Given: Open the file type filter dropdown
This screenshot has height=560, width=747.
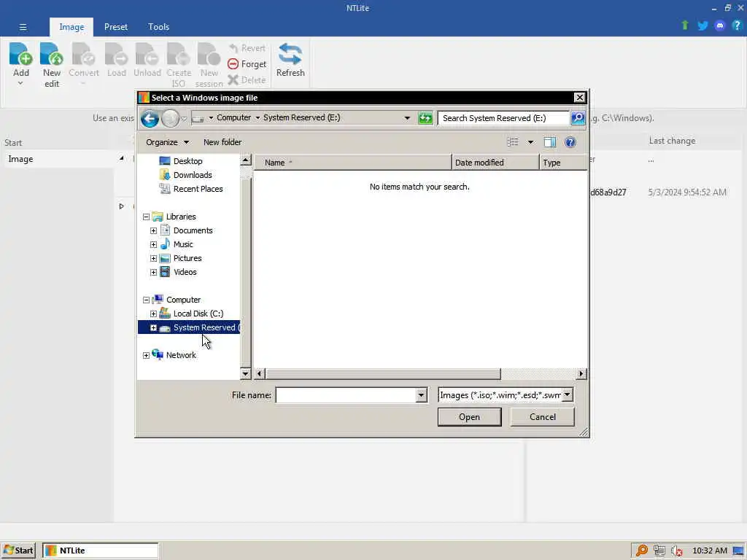Looking at the screenshot, I should tap(567, 394).
